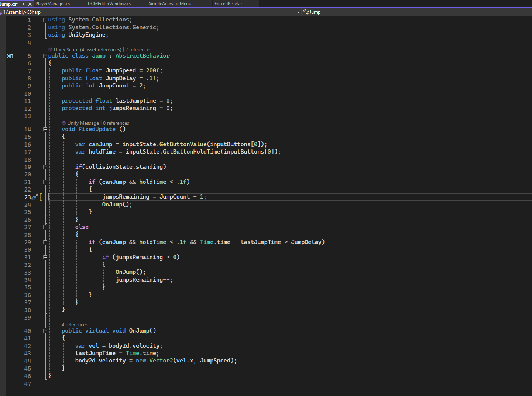The image size is (532, 396).
Task: Switch to the PlayerManager.cs tab
Action: [x=52, y=4]
